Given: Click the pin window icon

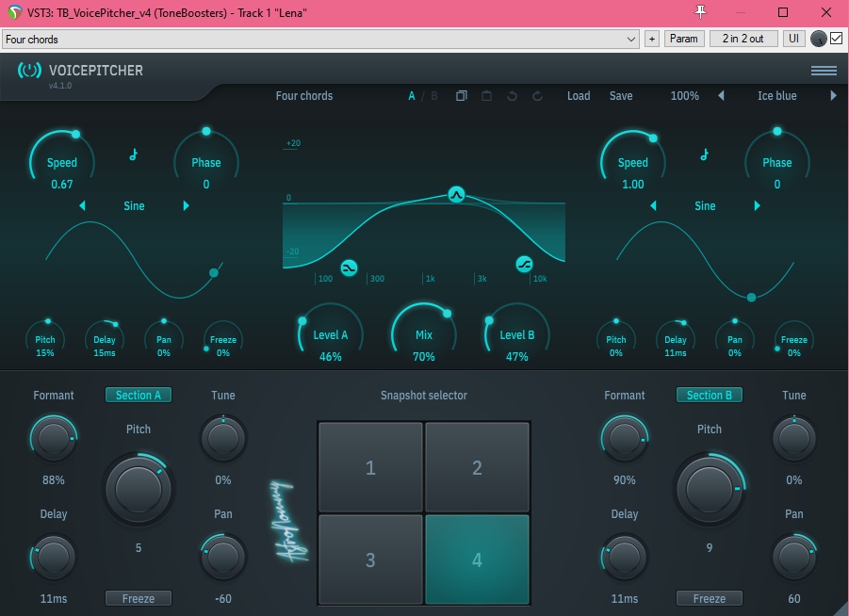Looking at the screenshot, I should [700, 12].
